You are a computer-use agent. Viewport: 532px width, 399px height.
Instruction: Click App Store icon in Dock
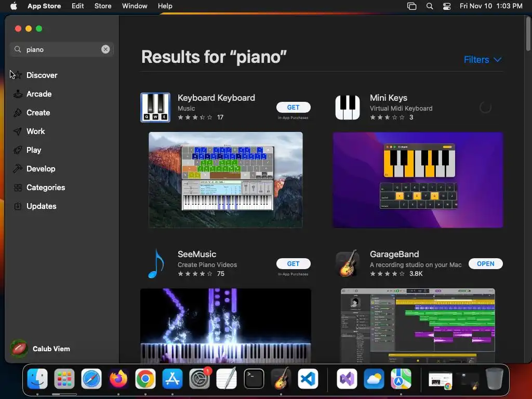click(x=172, y=379)
